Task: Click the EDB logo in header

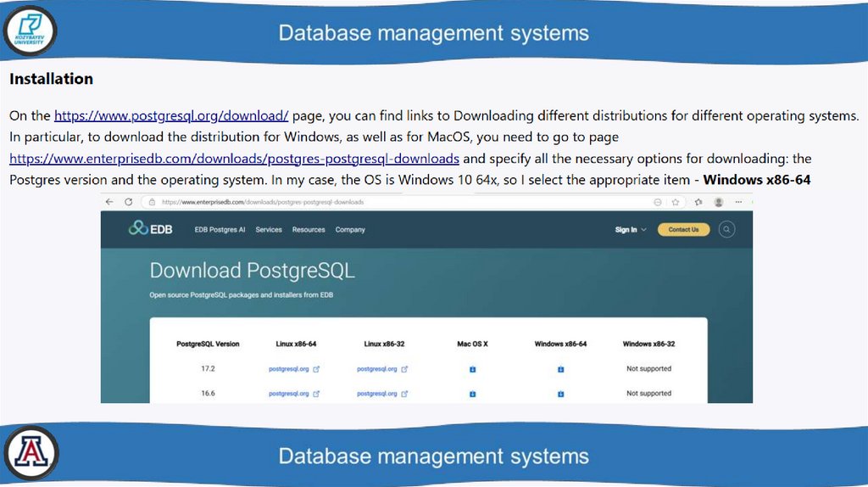Action: (x=150, y=229)
